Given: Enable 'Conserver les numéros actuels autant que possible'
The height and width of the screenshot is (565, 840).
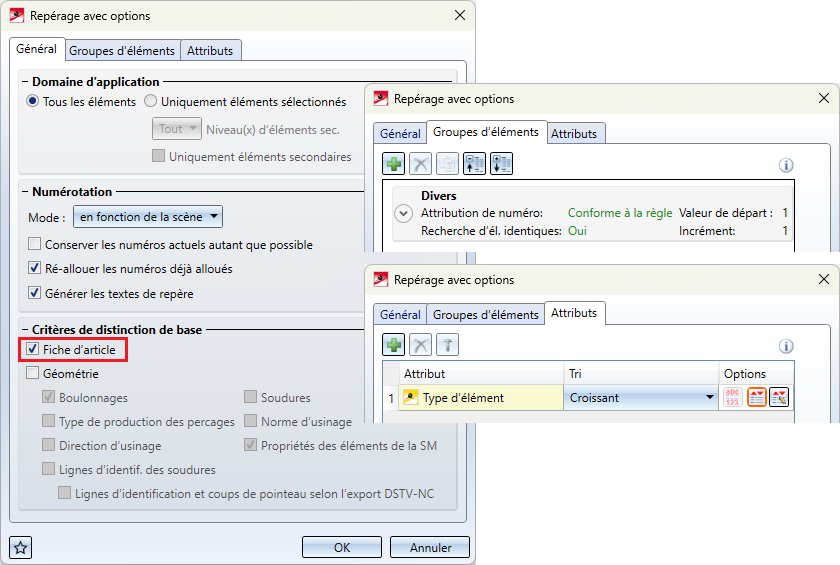Looking at the screenshot, I should point(35,244).
